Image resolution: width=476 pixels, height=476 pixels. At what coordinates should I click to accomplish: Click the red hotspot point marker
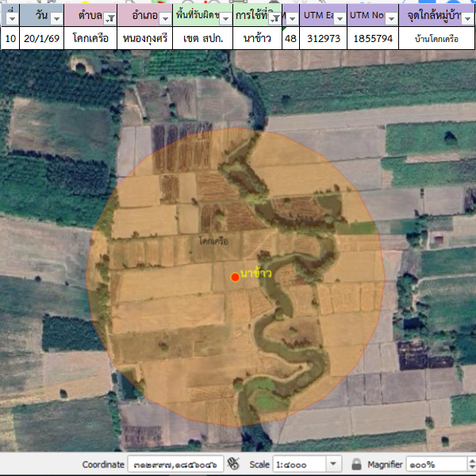pos(235,277)
